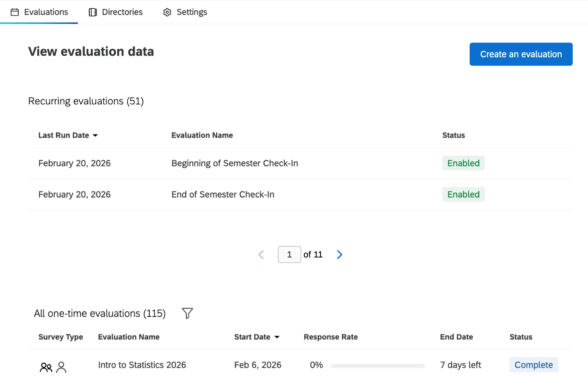The image size is (588, 385).
Task: Open the Settings tab
Action: pos(191,12)
